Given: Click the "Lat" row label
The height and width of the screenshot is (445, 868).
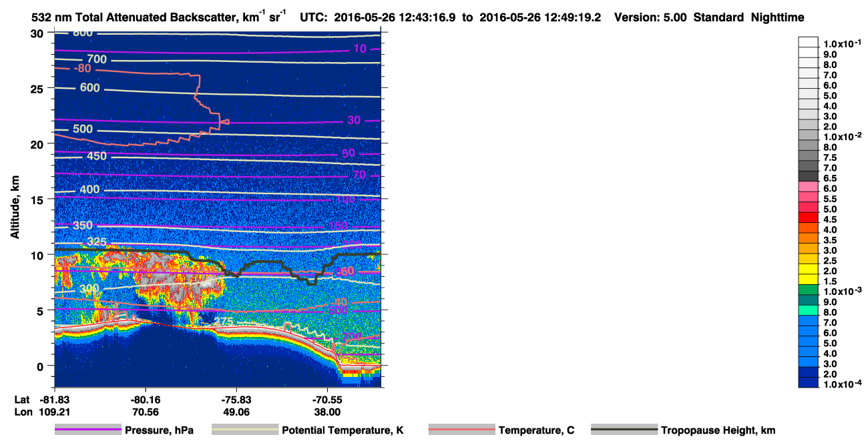Looking at the screenshot, I should coord(21,400).
